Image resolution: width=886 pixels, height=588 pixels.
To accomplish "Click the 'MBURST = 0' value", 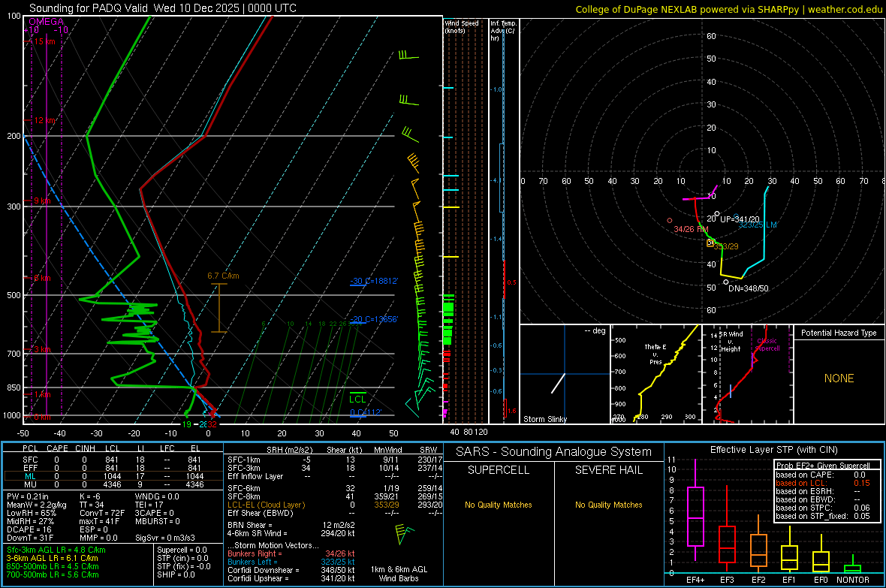I will 157,521.
